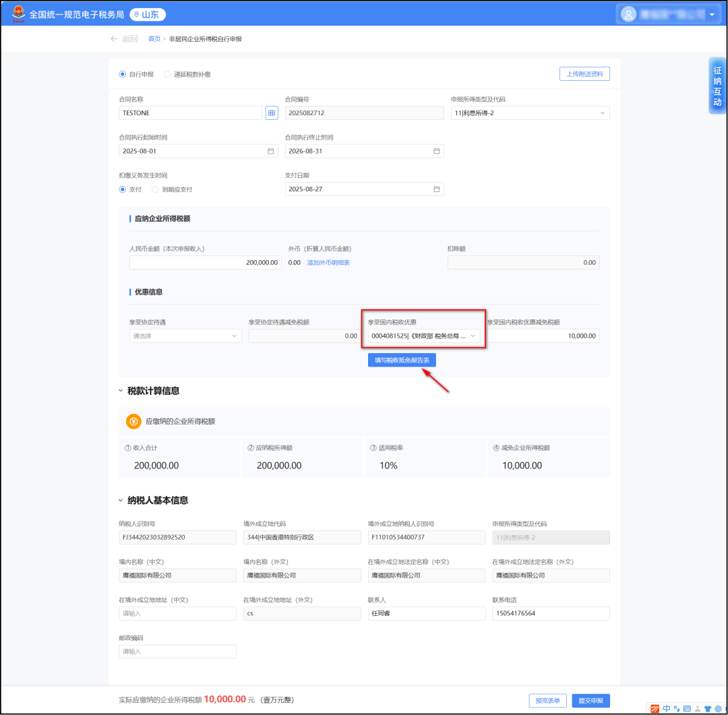Click the 人民币金额 field showing 200,000.00
This screenshot has width=728, height=715.
tap(205, 262)
